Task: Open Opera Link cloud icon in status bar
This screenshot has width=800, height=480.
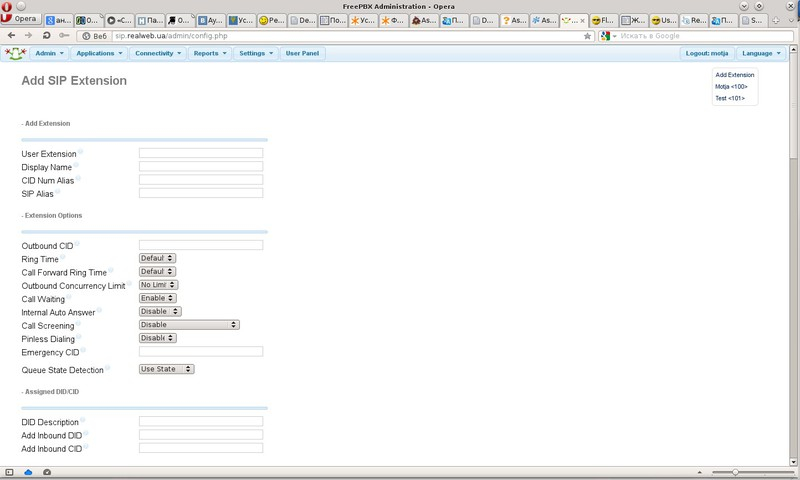Action: [x=28, y=472]
